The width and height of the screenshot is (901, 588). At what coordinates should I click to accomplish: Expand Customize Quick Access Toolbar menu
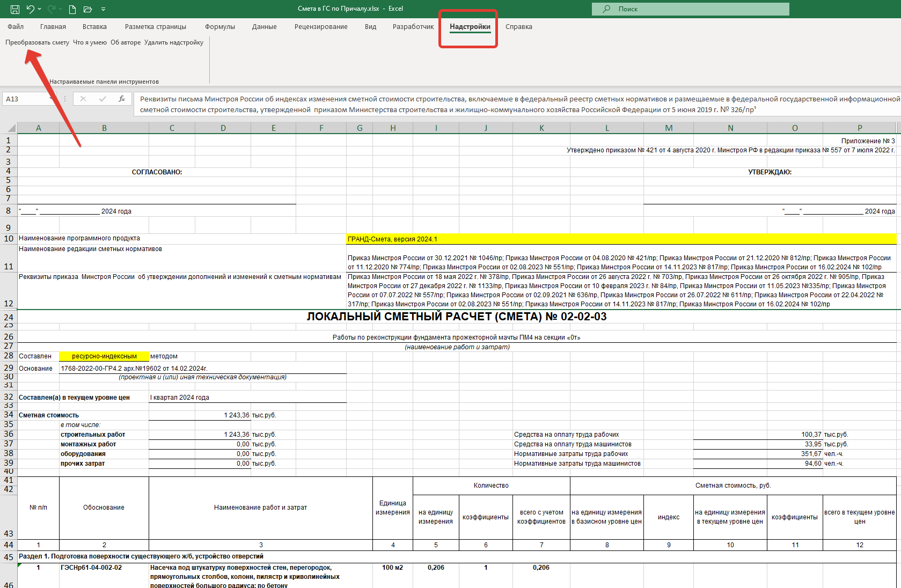point(103,9)
